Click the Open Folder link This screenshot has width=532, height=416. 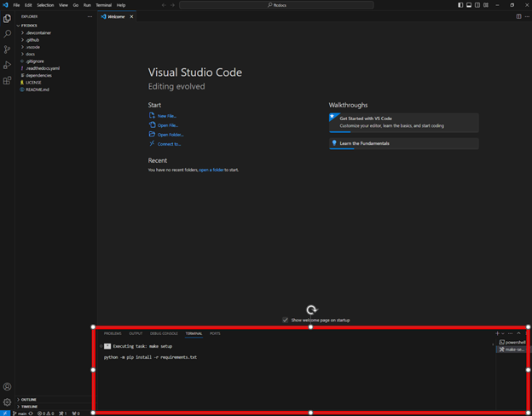pos(170,135)
